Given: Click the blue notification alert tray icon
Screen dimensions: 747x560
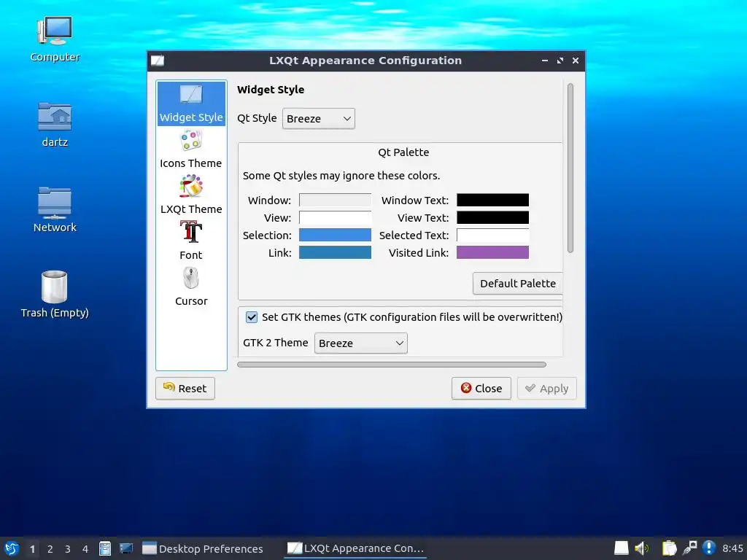Looking at the screenshot, I should 709,548.
